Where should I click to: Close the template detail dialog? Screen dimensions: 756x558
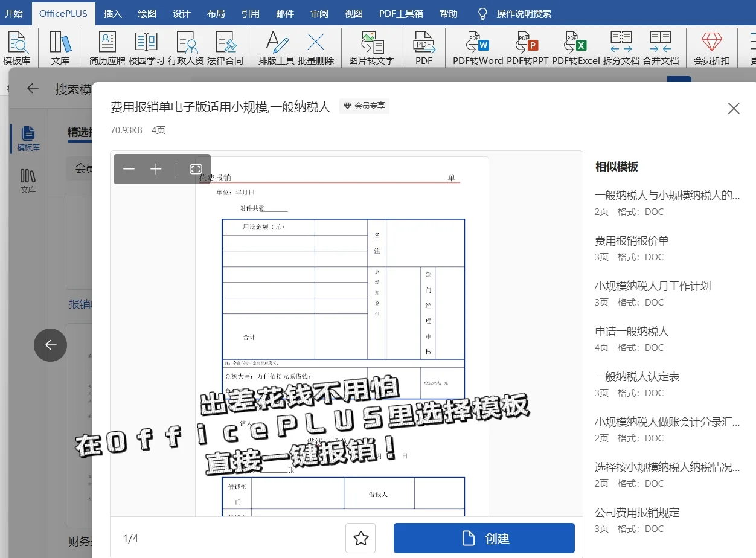(734, 108)
